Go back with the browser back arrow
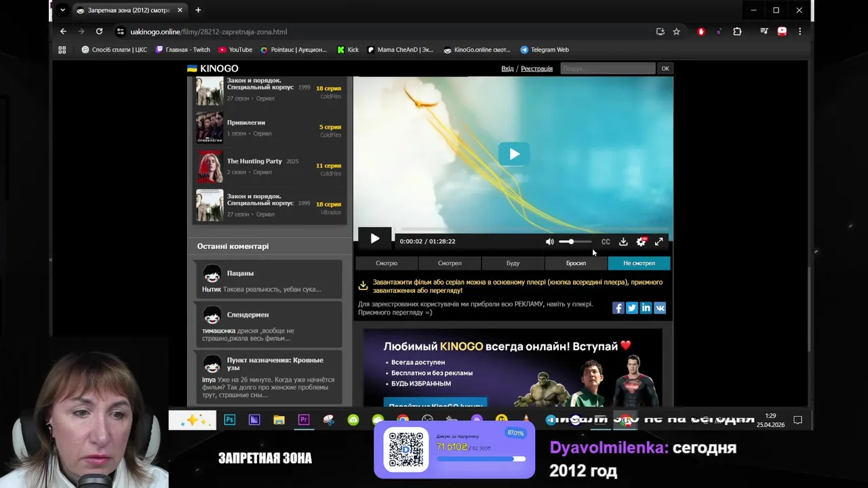This screenshot has width=868, height=488. (x=63, y=31)
